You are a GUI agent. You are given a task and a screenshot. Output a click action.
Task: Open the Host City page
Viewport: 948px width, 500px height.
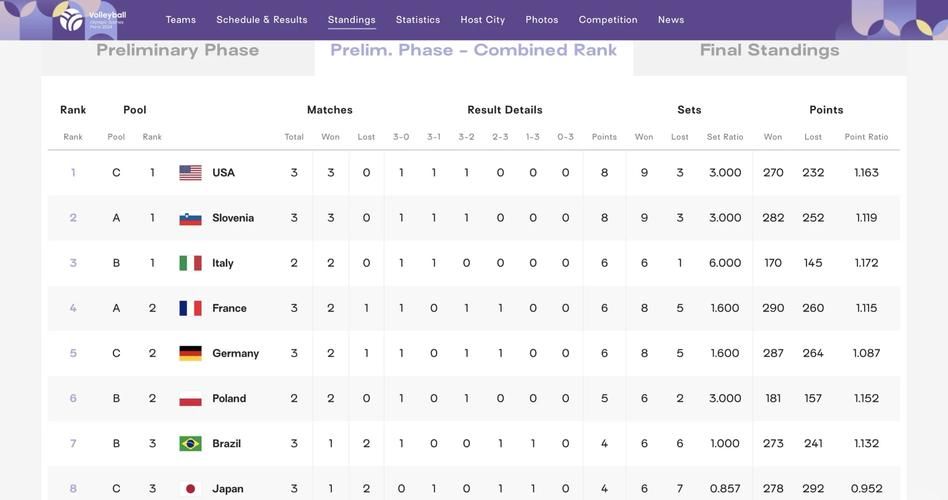tap(483, 20)
